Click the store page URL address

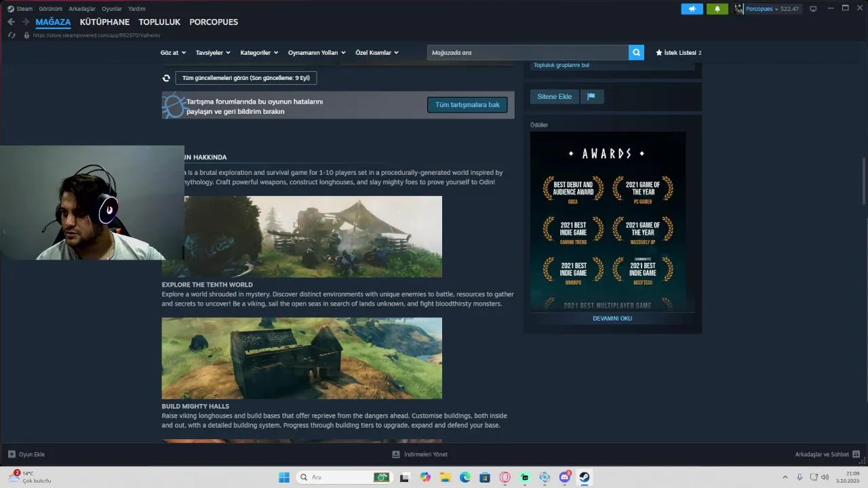[x=96, y=35]
